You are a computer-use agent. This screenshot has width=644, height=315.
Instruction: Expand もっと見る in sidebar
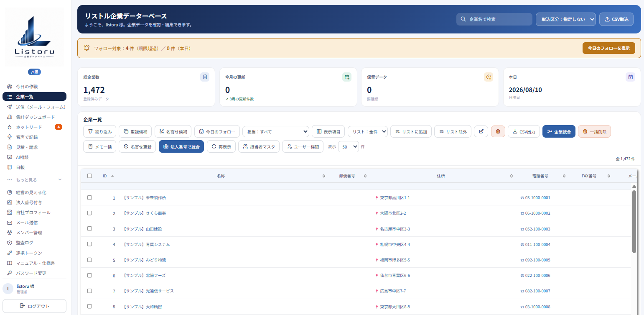(x=34, y=180)
